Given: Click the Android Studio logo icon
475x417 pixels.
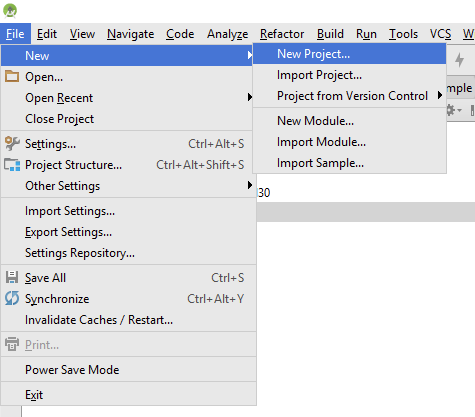Looking at the screenshot, I should 10,10.
